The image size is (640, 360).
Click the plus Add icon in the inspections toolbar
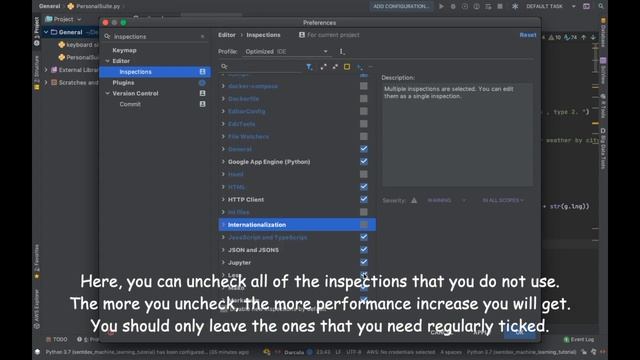click(359, 67)
